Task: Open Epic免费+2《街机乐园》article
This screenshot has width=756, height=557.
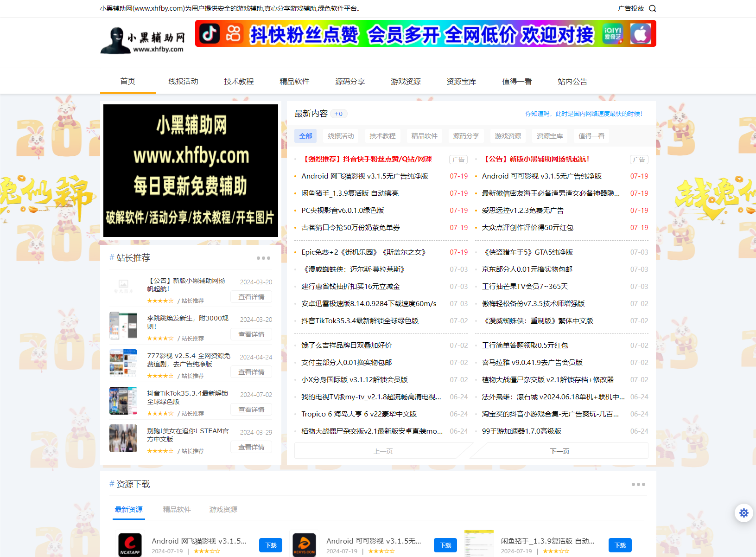Action: click(364, 252)
